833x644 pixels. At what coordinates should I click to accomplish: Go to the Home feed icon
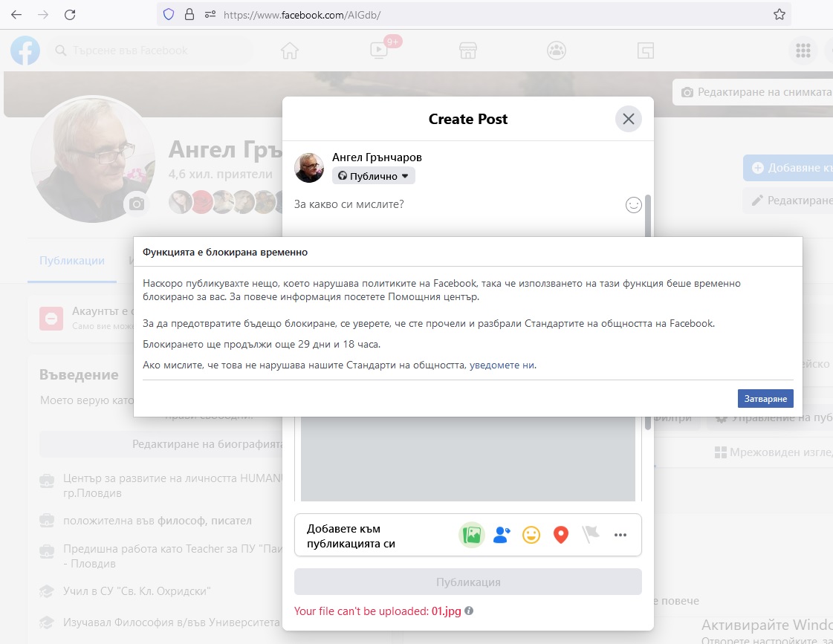[x=290, y=51]
